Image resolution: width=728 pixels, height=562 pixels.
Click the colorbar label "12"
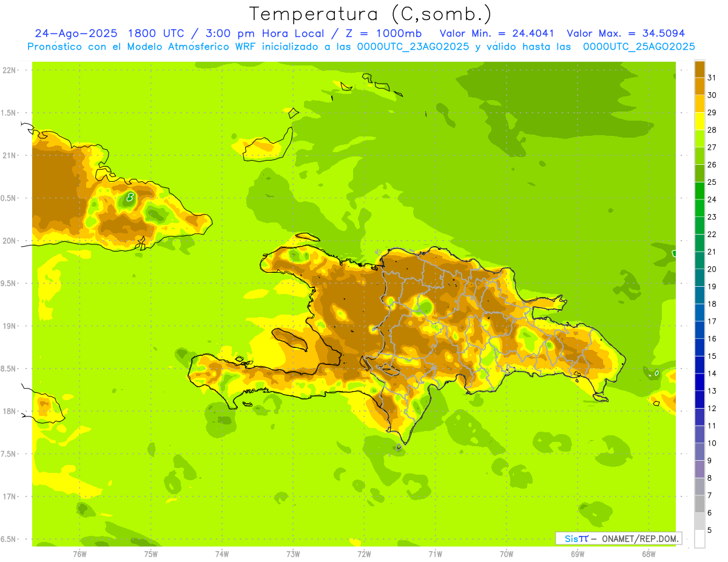[x=712, y=408]
